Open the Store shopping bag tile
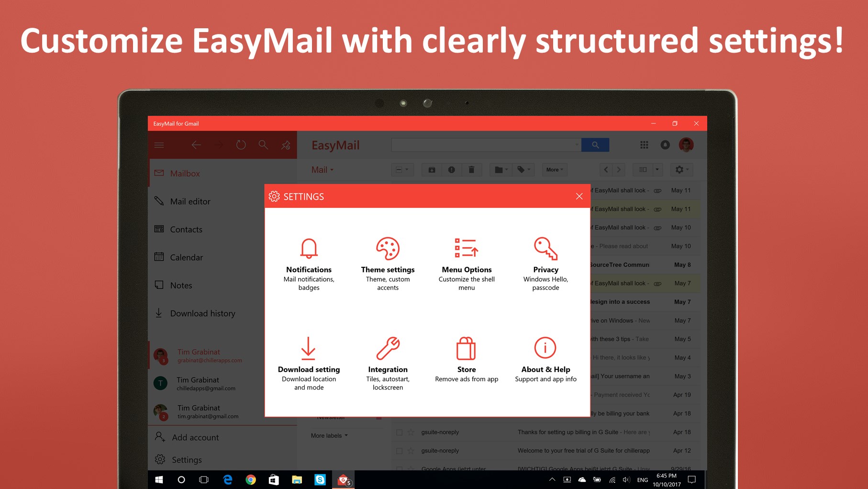Screen dimensions: 868x489 [467, 360]
